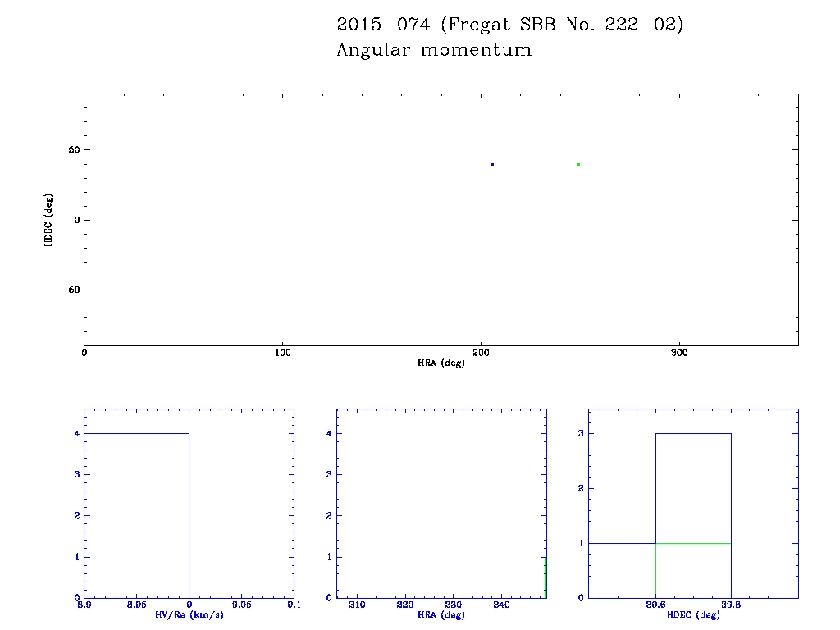Image resolution: width=840 pixels, height=630 pixels.
Task: Click the 220 tick label in HRA histogram
Action: [405, 605]
